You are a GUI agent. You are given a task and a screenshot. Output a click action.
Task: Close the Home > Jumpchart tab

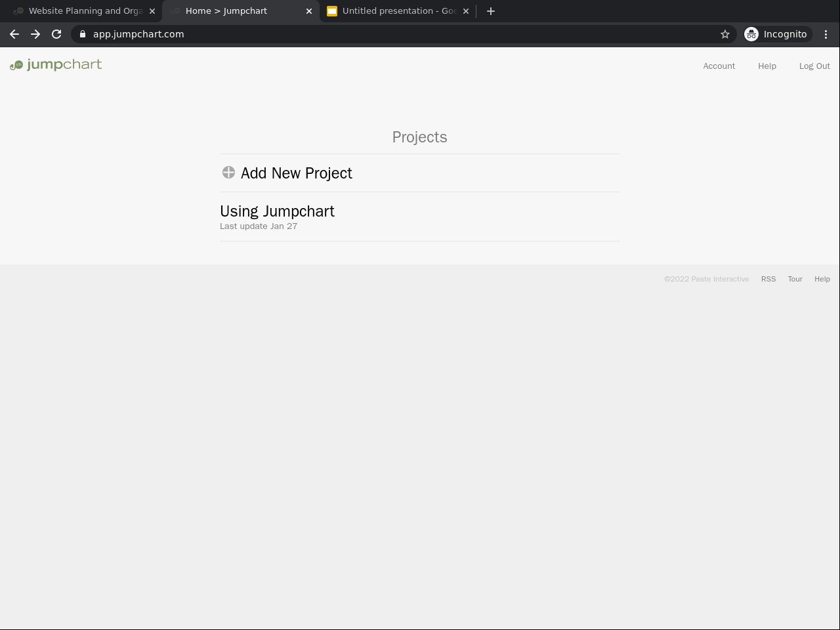pos(309,11)
